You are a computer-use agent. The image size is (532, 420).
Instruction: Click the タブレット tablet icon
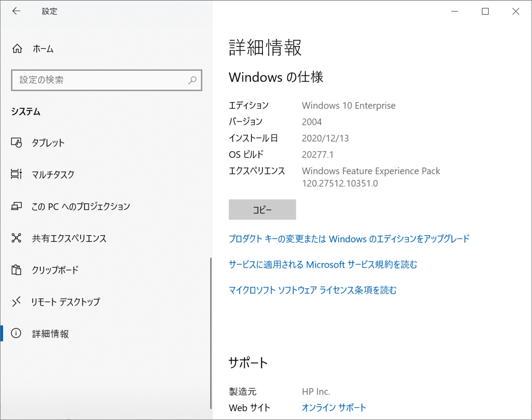point(16,143)
